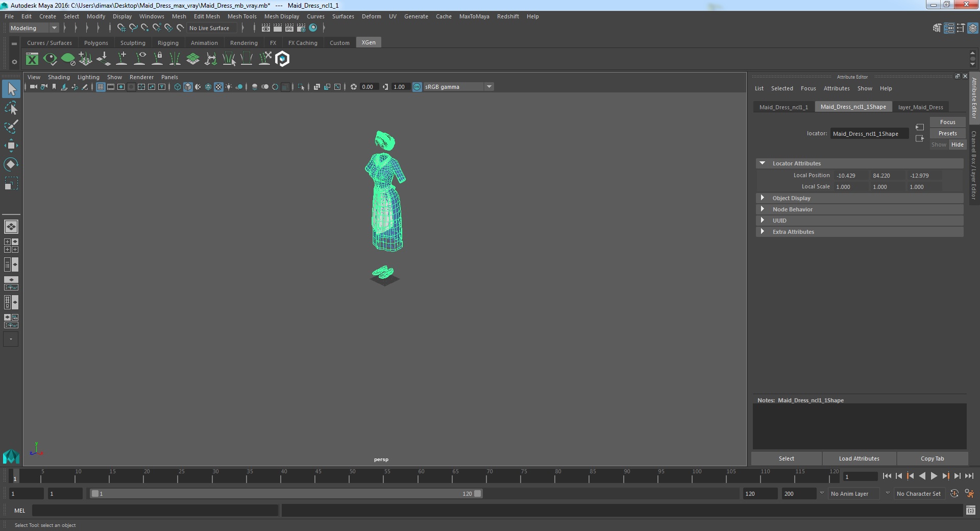Toggle X-ray display mode
The image size is (980, 531).
tap(316, 87)
